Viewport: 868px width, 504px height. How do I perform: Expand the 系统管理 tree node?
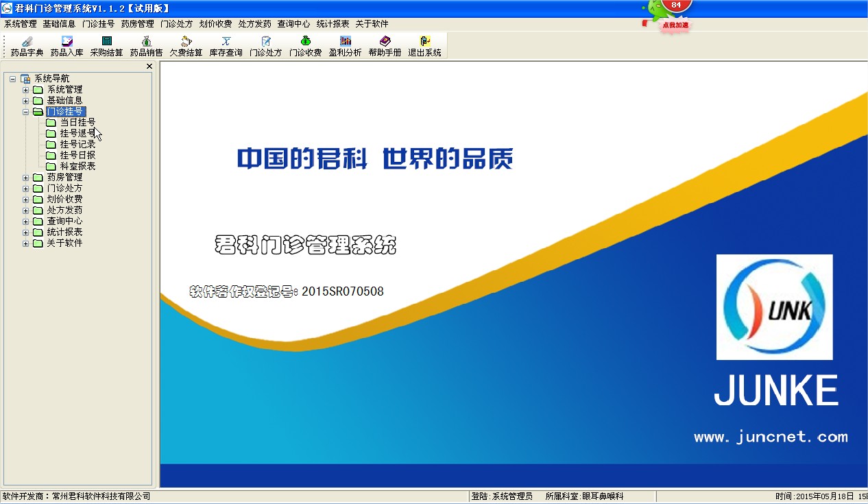(26, 90)
